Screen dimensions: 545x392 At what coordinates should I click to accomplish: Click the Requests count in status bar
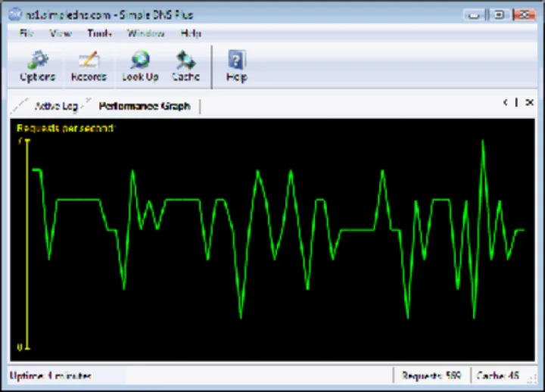click(431, 375)
